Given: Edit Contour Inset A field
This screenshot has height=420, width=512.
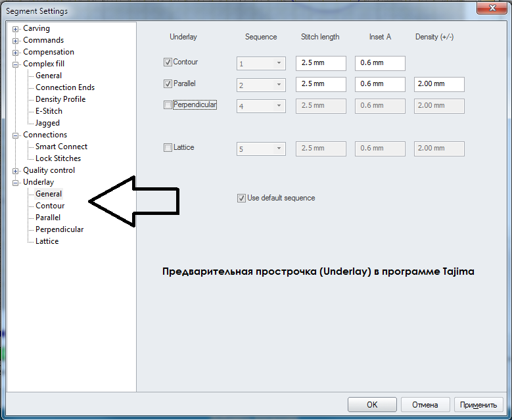Looking at the screenshot, I should [x=380, y=63].
